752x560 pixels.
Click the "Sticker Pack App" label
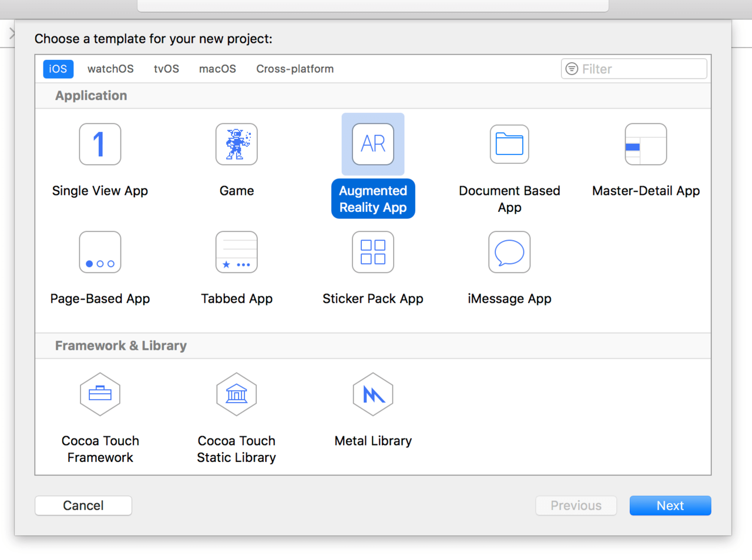click(x=373, y=299)
